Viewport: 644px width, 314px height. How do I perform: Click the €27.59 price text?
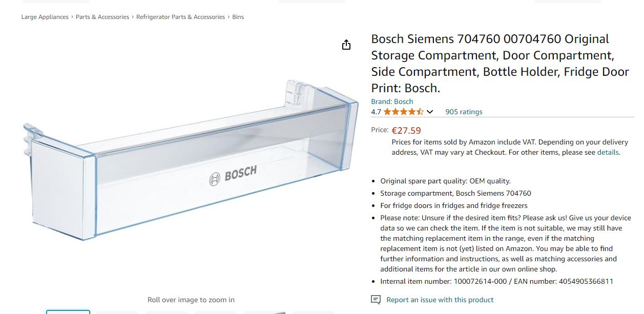point(406,131)
